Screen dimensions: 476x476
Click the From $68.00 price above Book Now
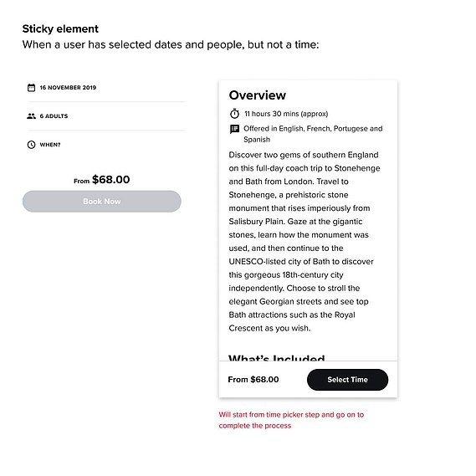tap(102, 180)
